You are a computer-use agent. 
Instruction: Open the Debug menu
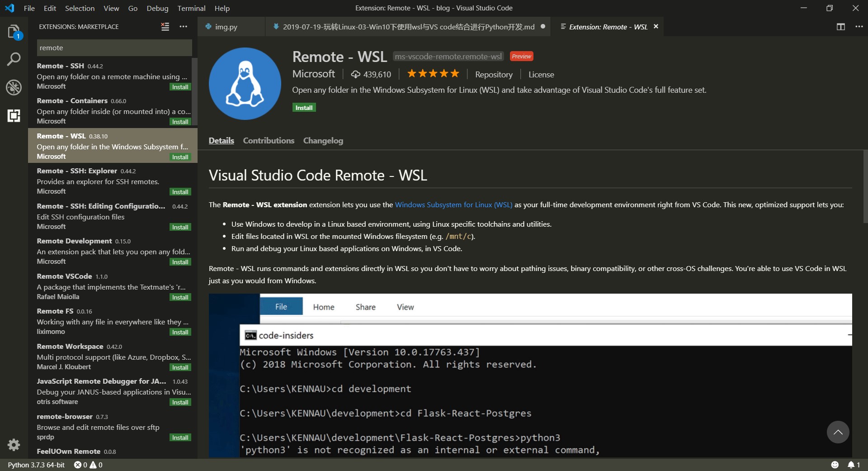click(x=157, y=8)
